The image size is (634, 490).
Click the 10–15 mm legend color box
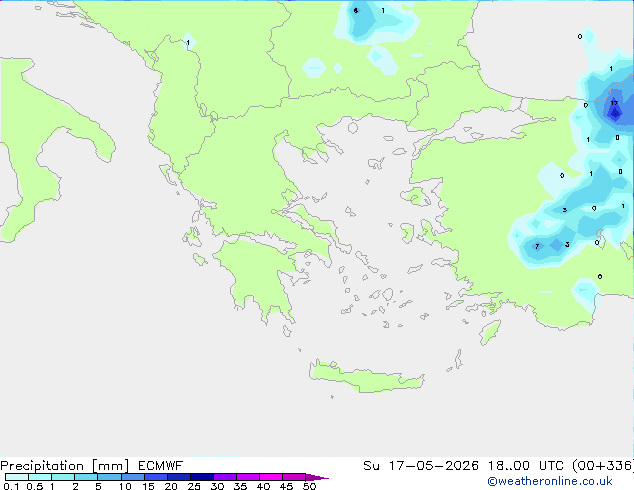pyautogui.click(x=133, y=477)
